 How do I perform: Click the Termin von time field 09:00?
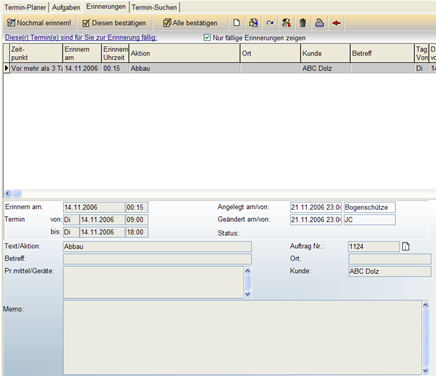click(137, 220)
